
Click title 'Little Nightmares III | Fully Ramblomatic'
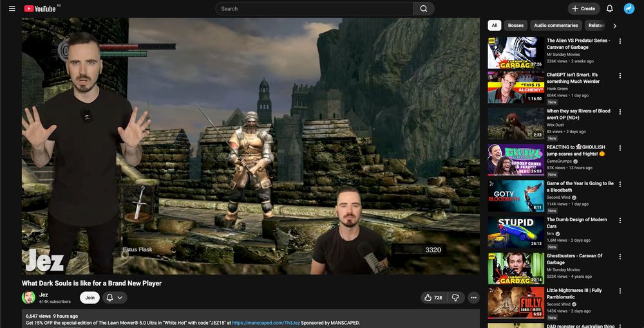point(574,293)
